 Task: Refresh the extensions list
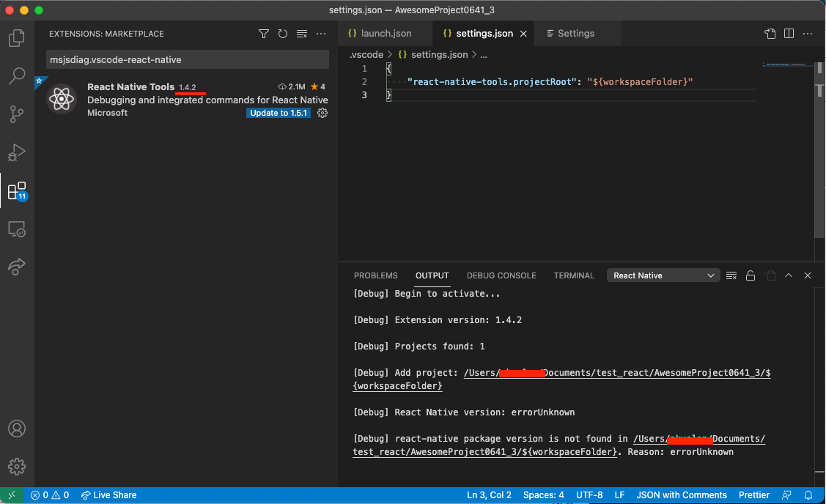[x=282, y=34]
